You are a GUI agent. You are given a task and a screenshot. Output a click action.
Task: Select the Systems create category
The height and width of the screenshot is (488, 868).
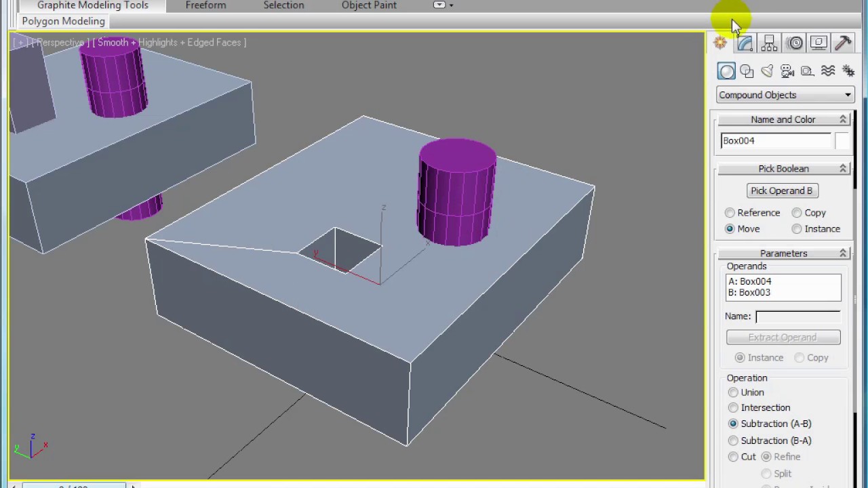pos(848,71)
